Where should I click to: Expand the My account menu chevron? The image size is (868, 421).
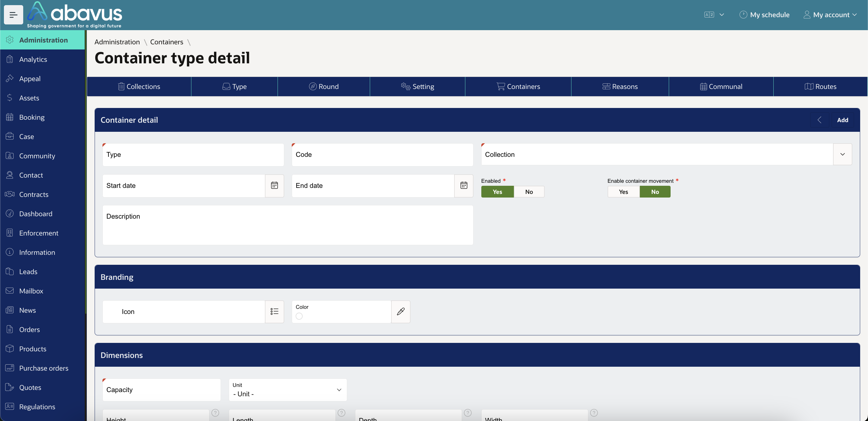854,15
